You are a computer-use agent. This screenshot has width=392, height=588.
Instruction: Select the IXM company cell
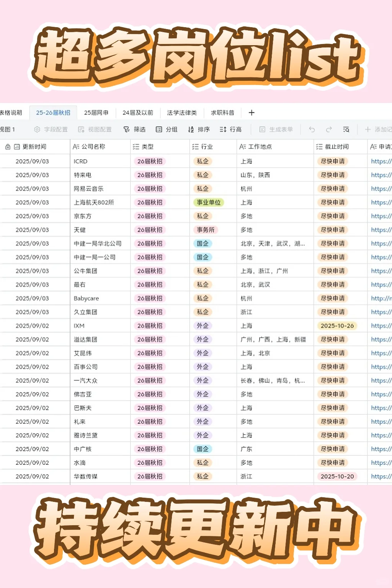pyautogui.click(x=100, y=326)
